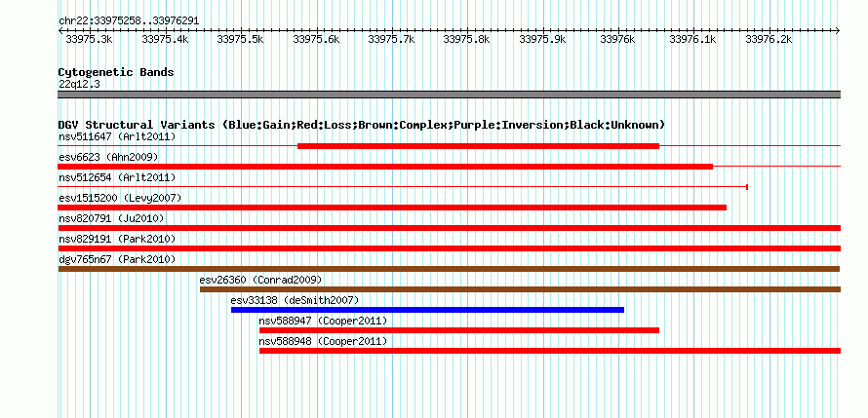Open the nsv512654 (Arlt2011) label
Viewport: 868px width, 418px height.
point(117,177)
